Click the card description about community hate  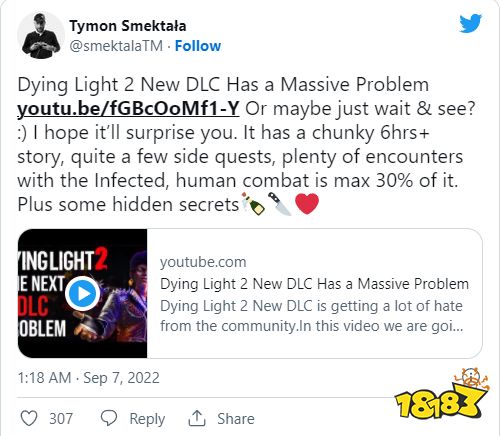tap(311, 316)
